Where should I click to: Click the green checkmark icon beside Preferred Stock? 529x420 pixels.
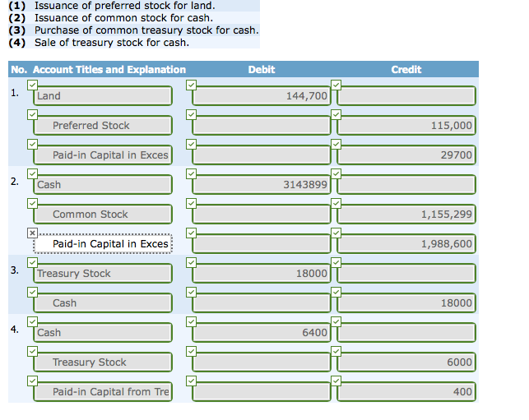pos(32,114)
